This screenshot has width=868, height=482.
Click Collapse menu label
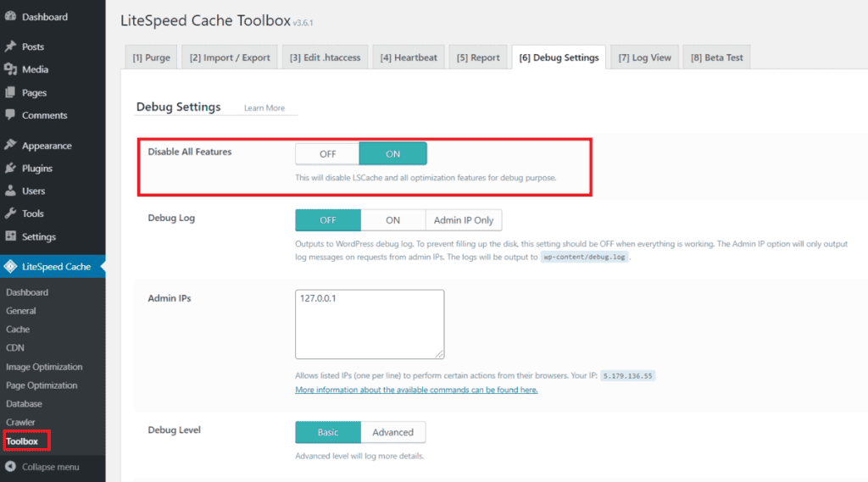click(50, 467)
